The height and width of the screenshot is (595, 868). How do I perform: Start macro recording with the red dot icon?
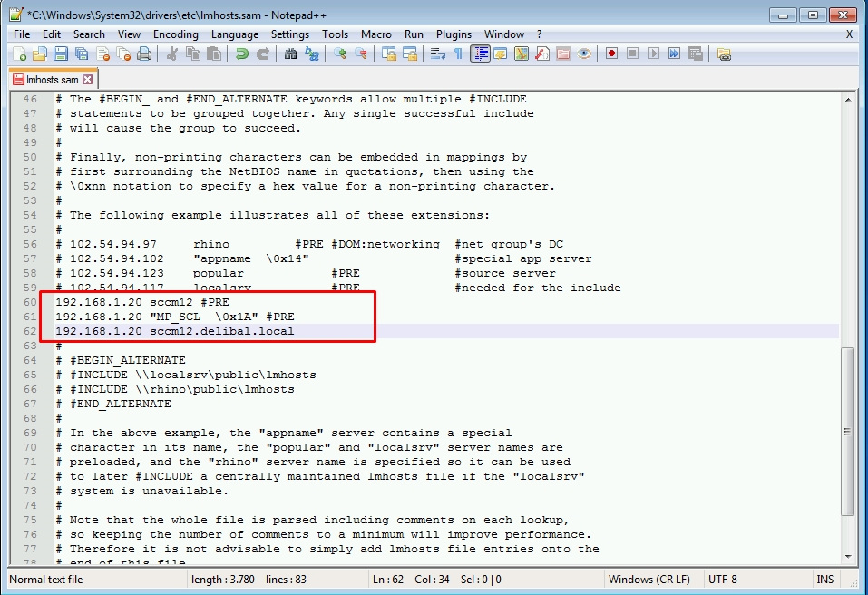[611, 54]
